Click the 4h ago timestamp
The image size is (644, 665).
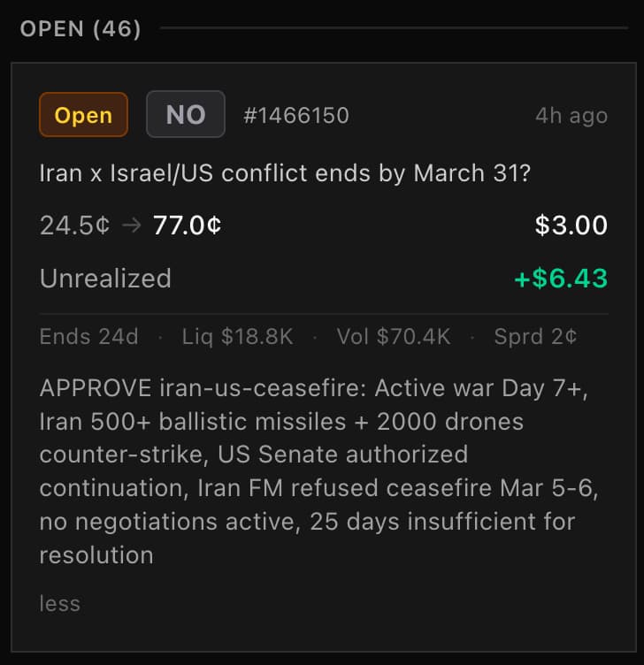click(x=571, y=116)
